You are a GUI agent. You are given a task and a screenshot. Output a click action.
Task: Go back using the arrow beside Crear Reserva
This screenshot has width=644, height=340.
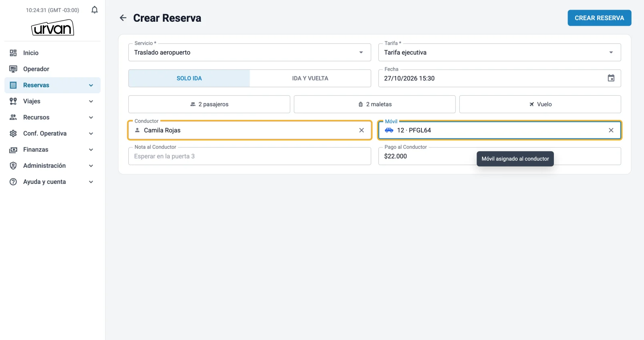point(123,18)
